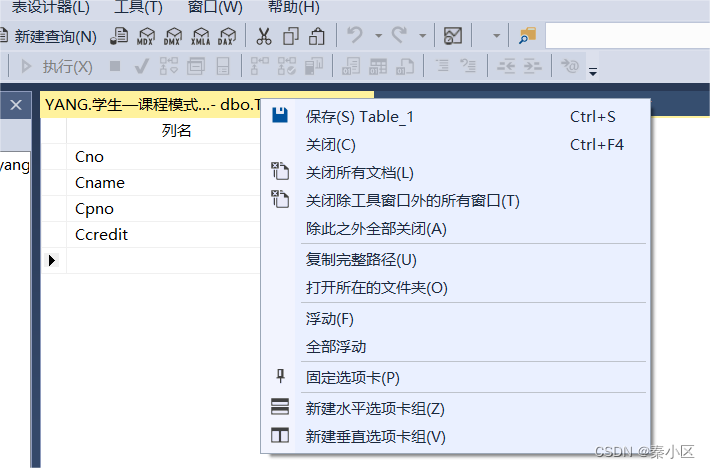This screenshot has height=468, width=710.
Task: Open the Table Designer (表设计器) menu
Action: pos(50,7)
